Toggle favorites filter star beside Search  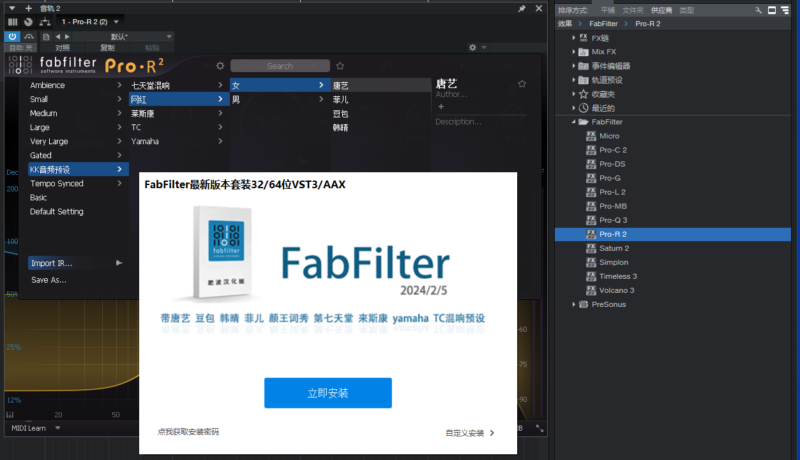[x=340, y=66]
